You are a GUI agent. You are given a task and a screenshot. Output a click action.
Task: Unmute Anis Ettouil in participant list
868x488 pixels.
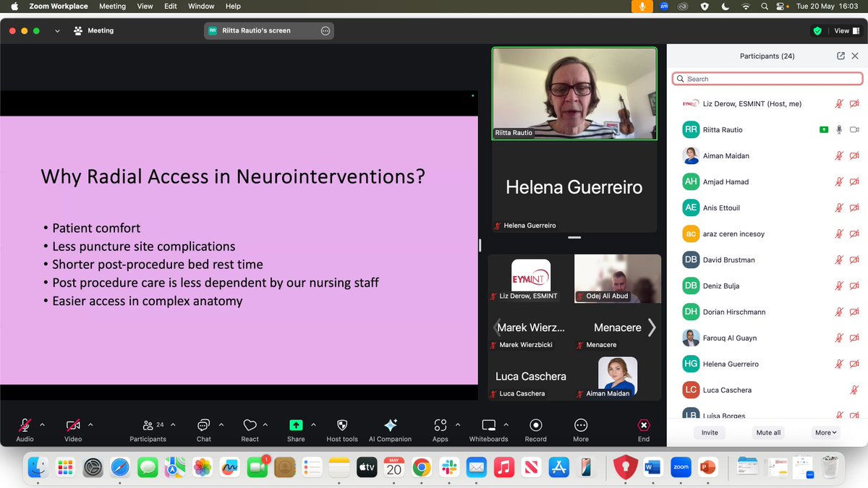pyautogui.click(x=839, y=207)
